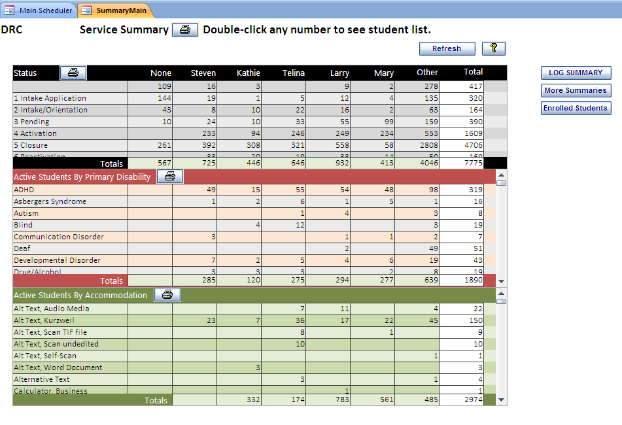Viewport: 622px width, 425px height.
Task: Open the LOG SUMMARY button
Action: (575, 73)
